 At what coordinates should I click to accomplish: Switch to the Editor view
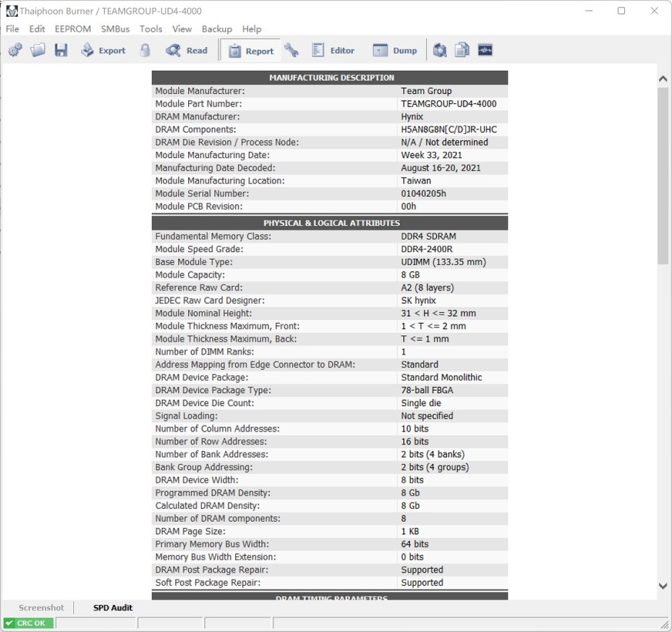(333, 50)
